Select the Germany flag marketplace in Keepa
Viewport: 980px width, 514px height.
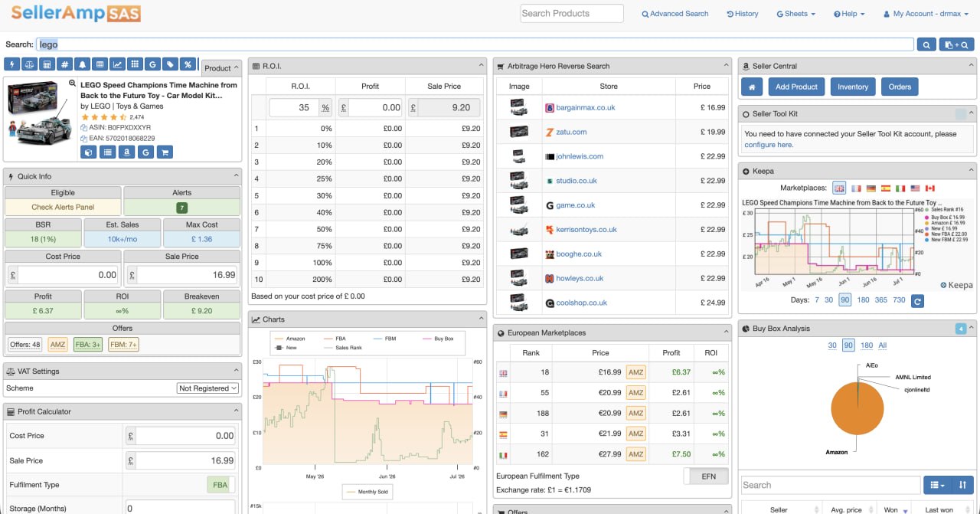[x=871, y=188]
